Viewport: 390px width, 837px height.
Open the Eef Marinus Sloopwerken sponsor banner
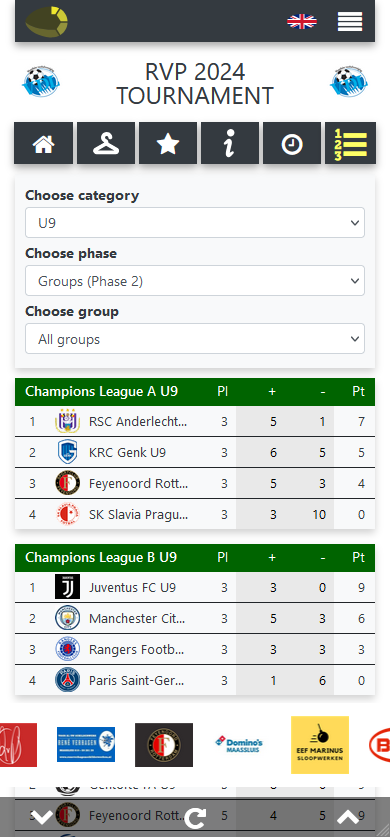tap(320, 745)
